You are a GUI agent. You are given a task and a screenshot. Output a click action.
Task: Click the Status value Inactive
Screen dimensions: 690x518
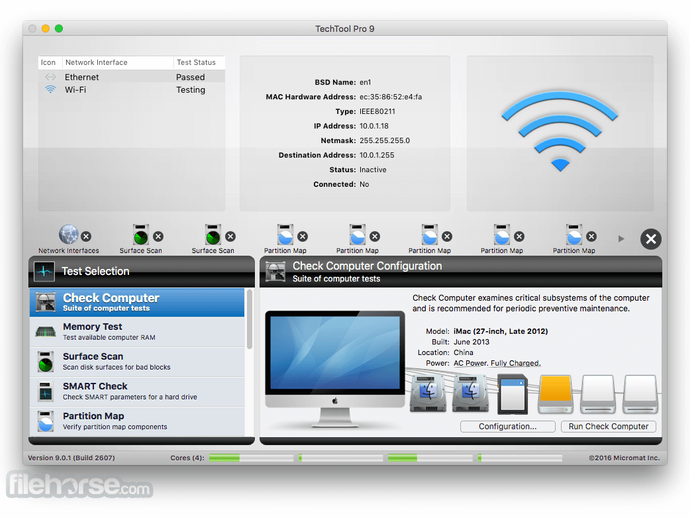373,169
